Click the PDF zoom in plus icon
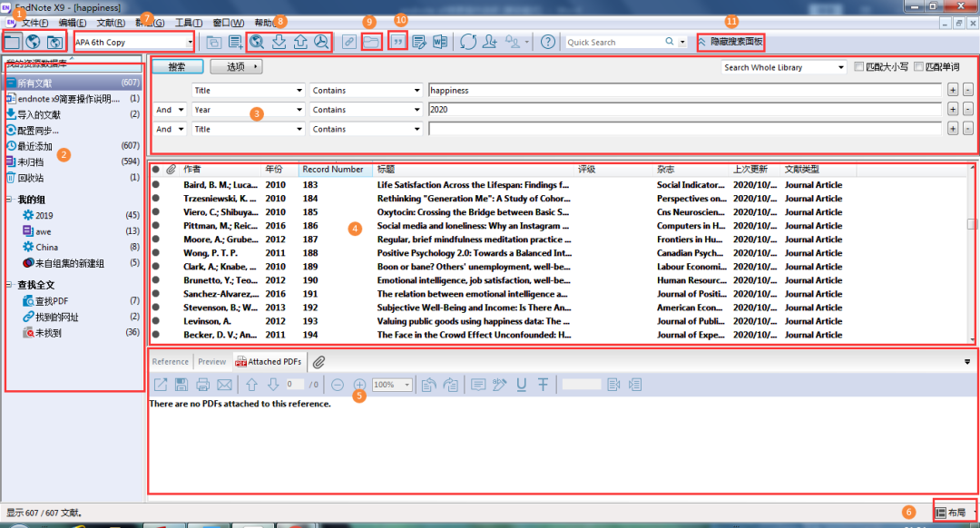Screen dimensions: 980x528 [x=359, y=385]
